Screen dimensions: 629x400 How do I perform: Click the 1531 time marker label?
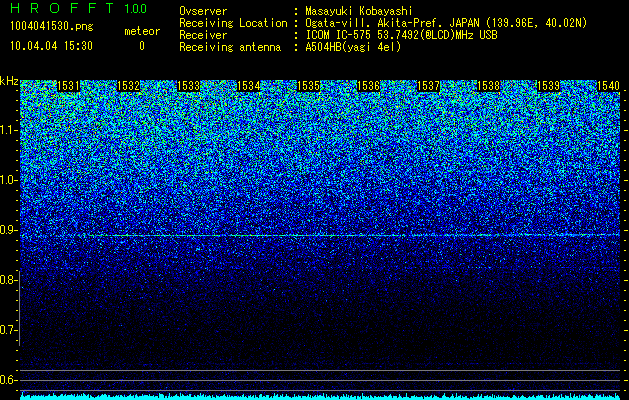[69, 86]
